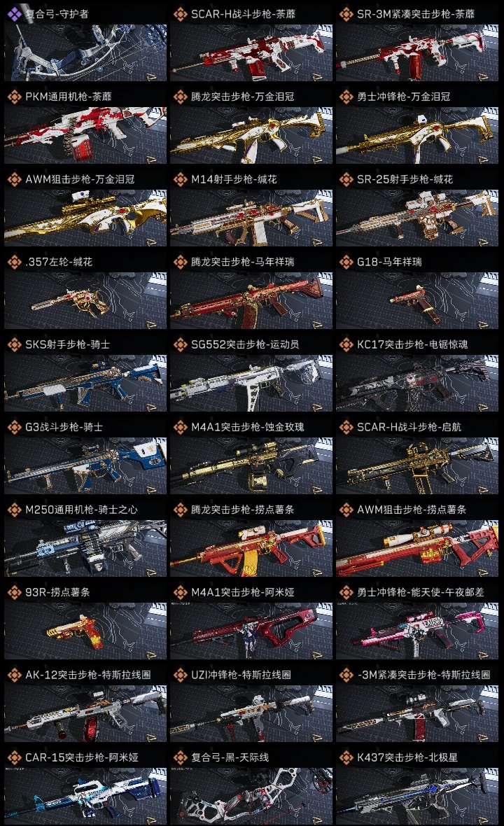Open the 腾龙突击步枪-万金泪冠 weapon image
The height and width of the screenshot is (826, 504).
[x=251, y=135]
